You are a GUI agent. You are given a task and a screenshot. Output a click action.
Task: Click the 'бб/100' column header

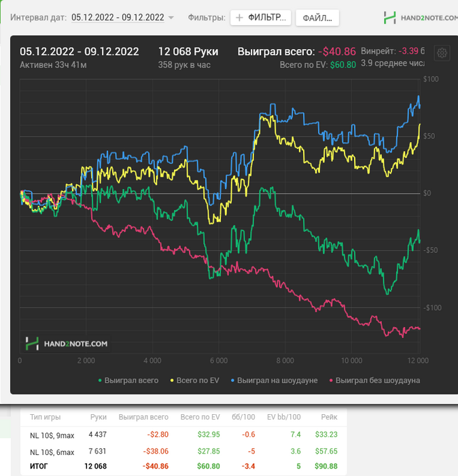[243, 417]
